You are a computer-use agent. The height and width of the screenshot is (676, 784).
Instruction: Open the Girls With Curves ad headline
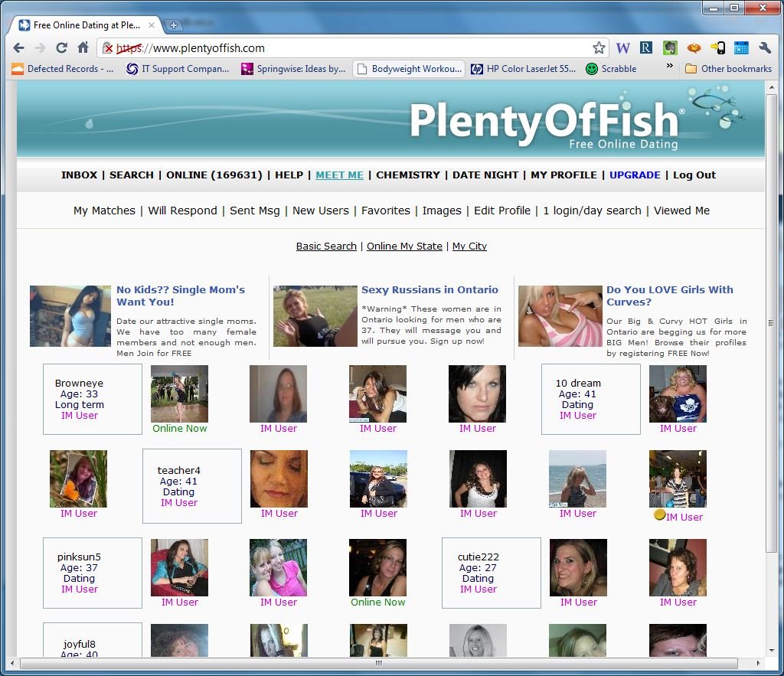669,296
